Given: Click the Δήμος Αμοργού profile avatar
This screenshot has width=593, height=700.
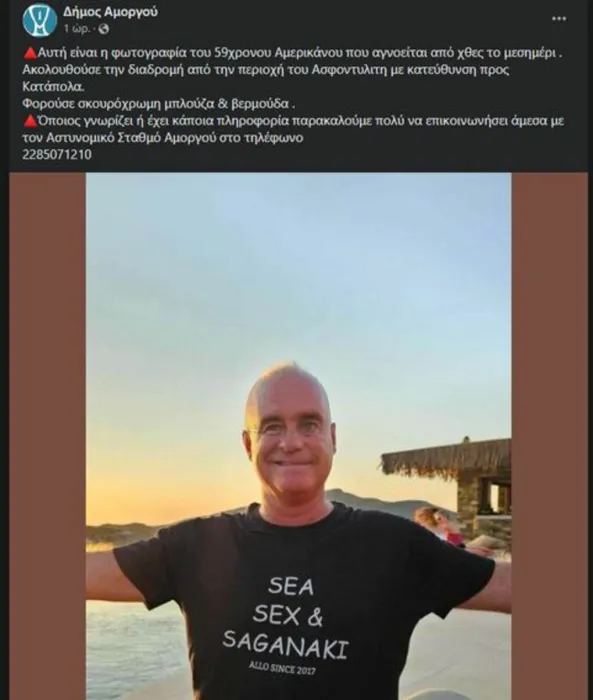Looking at the screenshot, I should point(39,20).
